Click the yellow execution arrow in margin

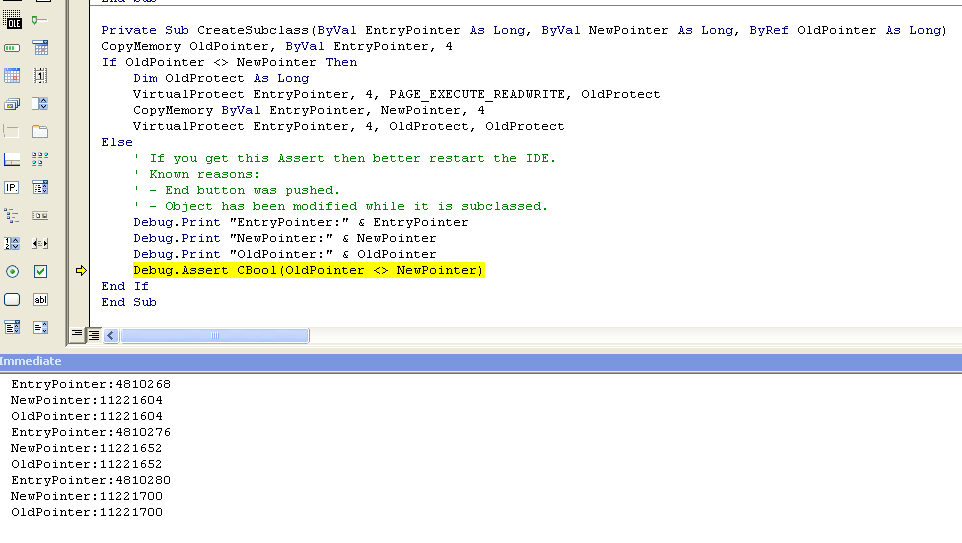click(81, 270)
